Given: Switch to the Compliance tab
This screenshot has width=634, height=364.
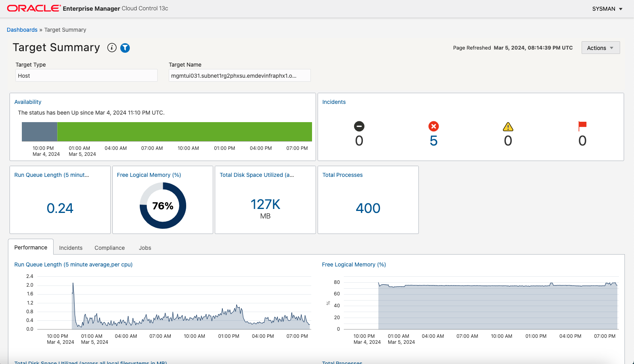Looking at the screenshot, I should point(110,248).
